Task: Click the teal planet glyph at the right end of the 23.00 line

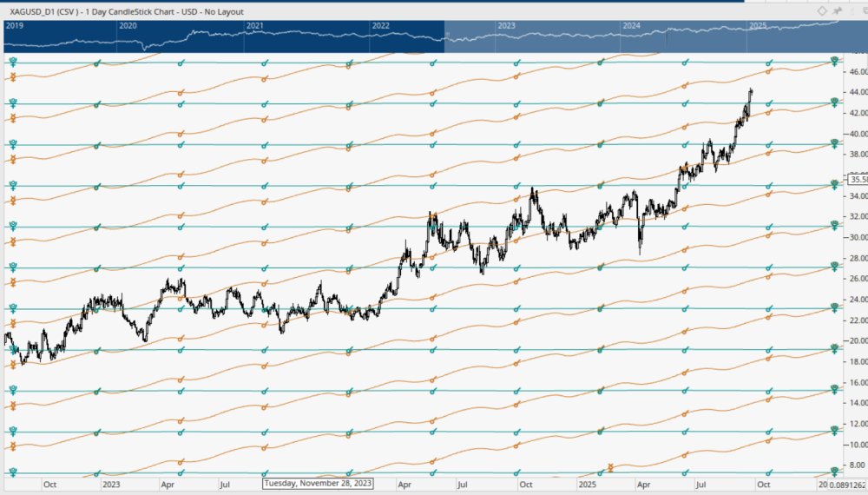Action: [x=834, y=307]
